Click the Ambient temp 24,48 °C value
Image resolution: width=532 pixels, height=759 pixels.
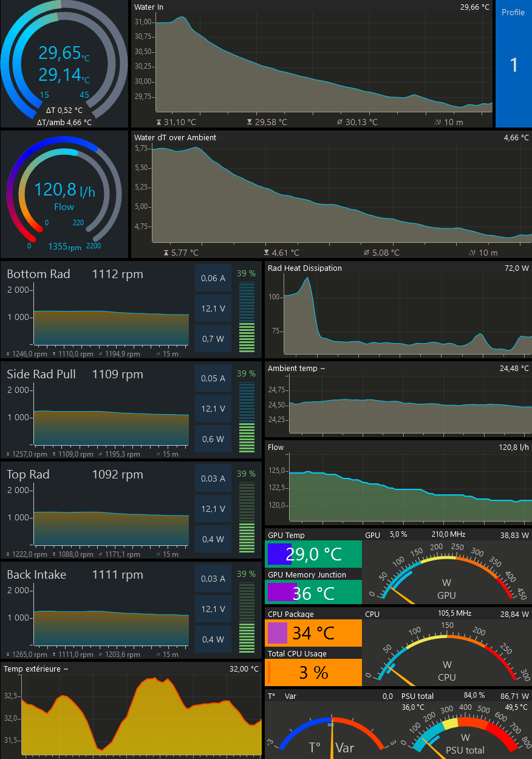point(515,368)
